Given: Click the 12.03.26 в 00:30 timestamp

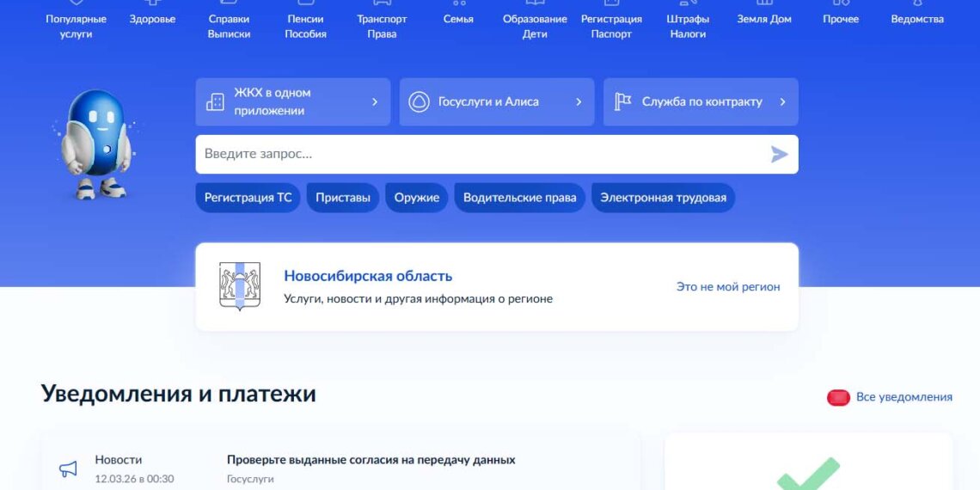Looking at the screenshot, I should point(134,480).
